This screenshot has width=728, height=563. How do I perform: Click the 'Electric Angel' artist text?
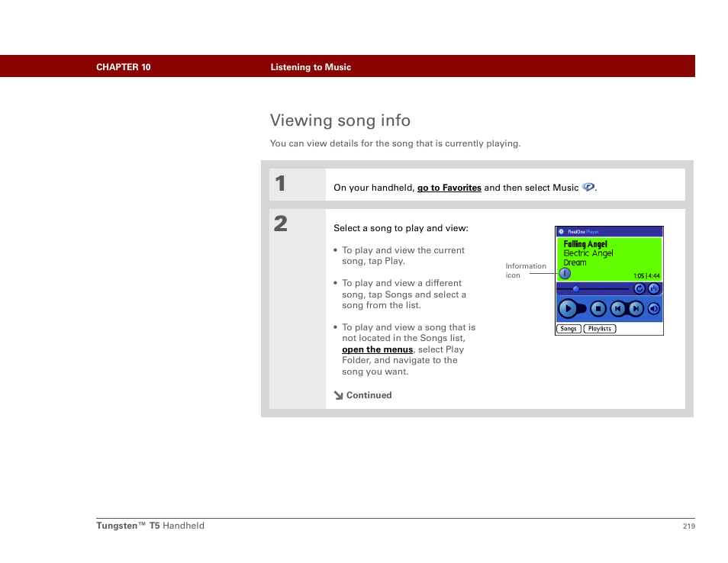pyautogui.click(x=588, y=253)
